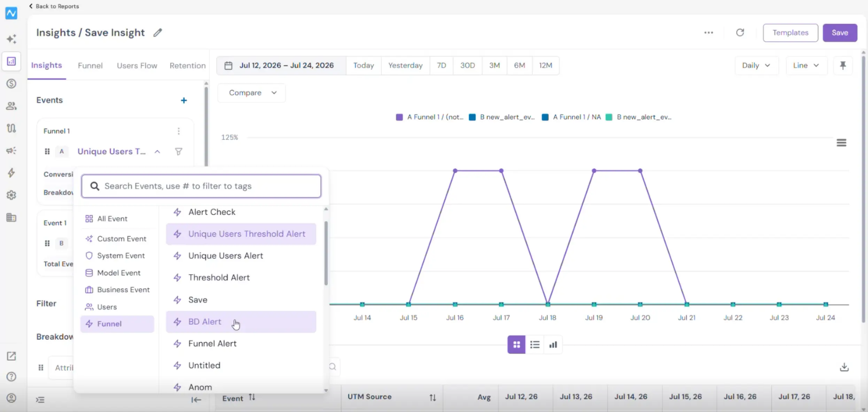868x412 pixels.
Task: Select the Funnel category
Action: [117, 324]
